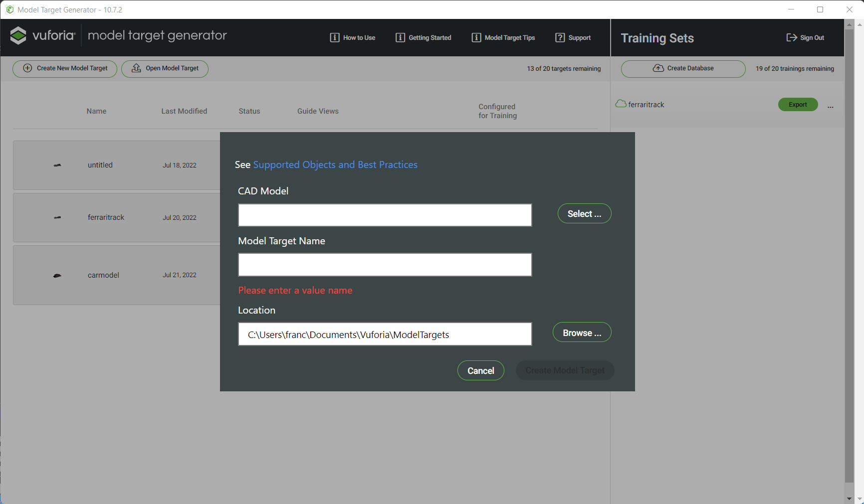
Task: Click Open Model Target button
Action: click(x=165, y=69)
